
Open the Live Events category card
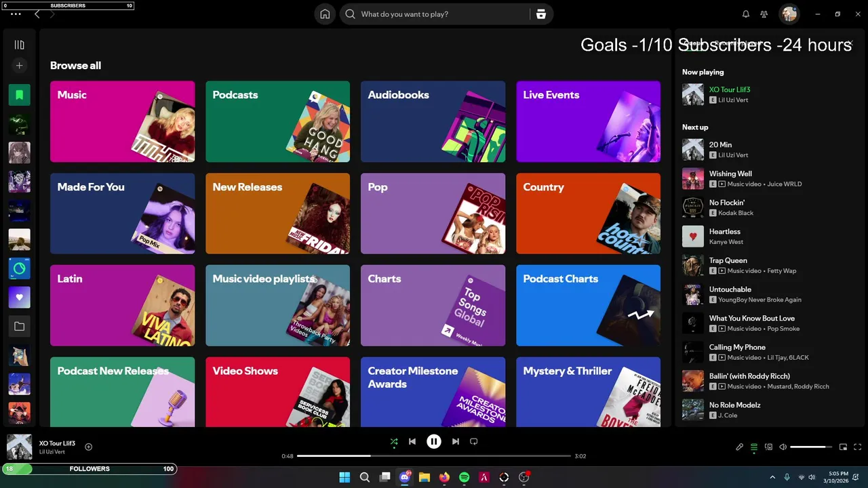588,121
